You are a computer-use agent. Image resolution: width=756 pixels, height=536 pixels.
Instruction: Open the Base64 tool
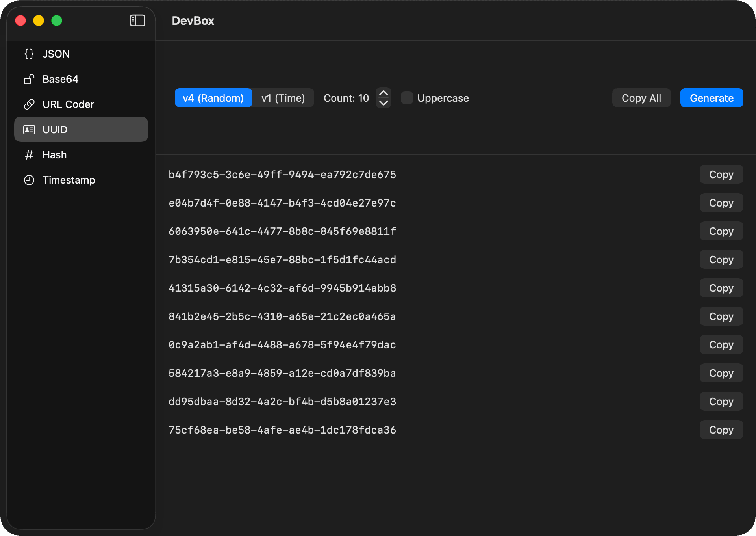(81, 79)
